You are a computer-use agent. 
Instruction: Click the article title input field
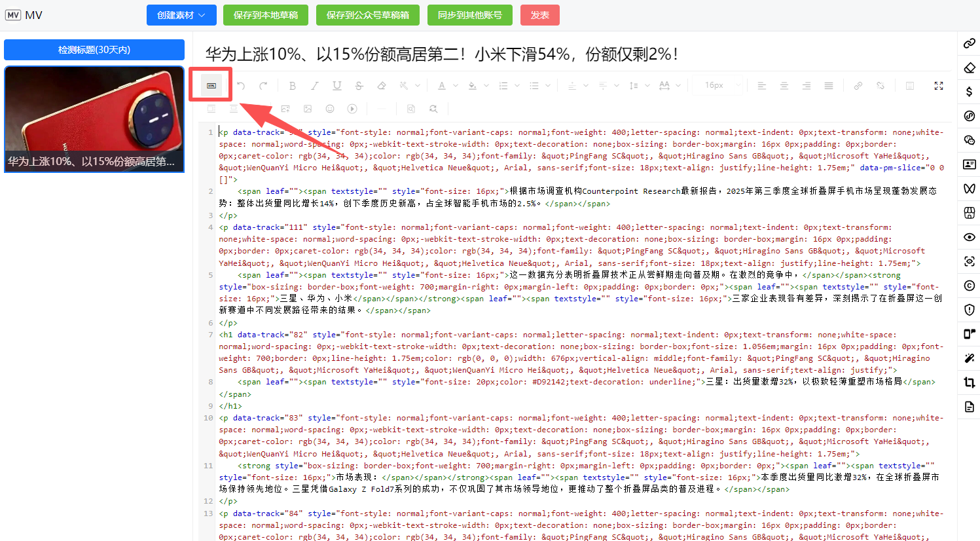click(x=576, y=54)
